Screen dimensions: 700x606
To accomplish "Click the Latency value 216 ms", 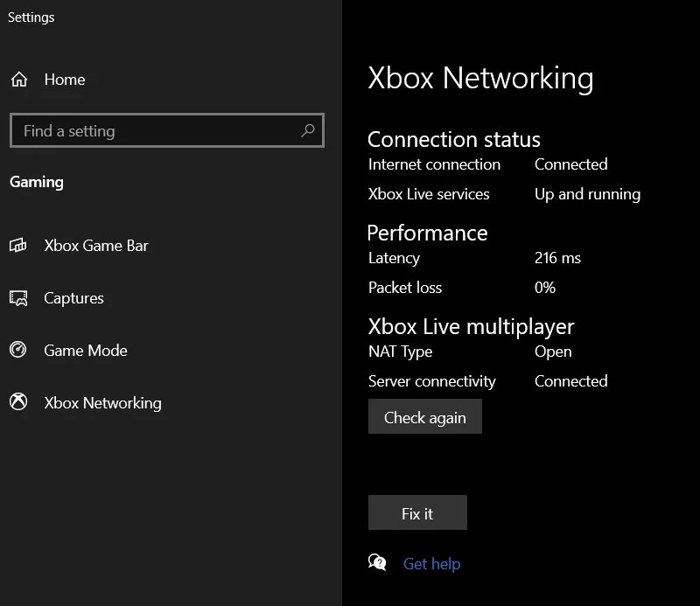I will pyautogui.click(x=557, y=258).
